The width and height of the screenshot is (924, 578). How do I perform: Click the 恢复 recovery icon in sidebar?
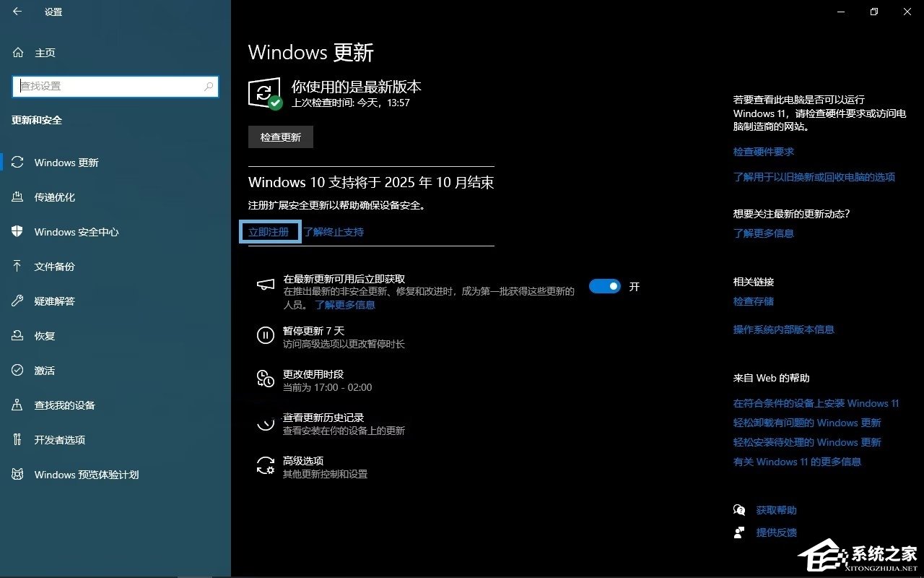pos(18,336)
